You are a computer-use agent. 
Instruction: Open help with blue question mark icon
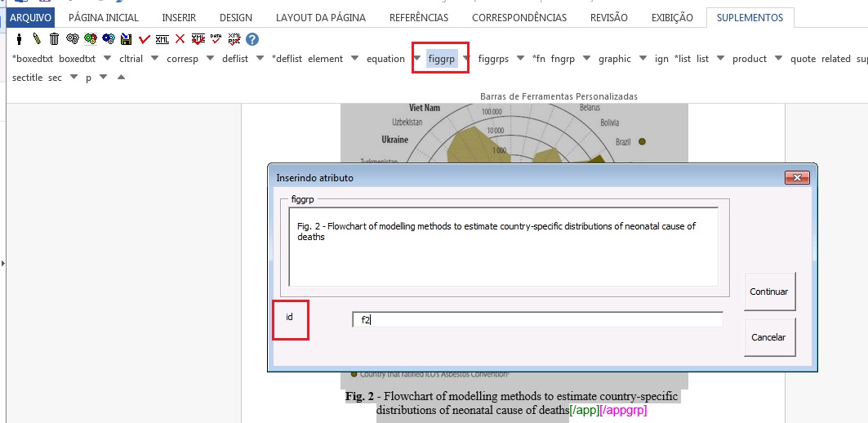point(252,39)
